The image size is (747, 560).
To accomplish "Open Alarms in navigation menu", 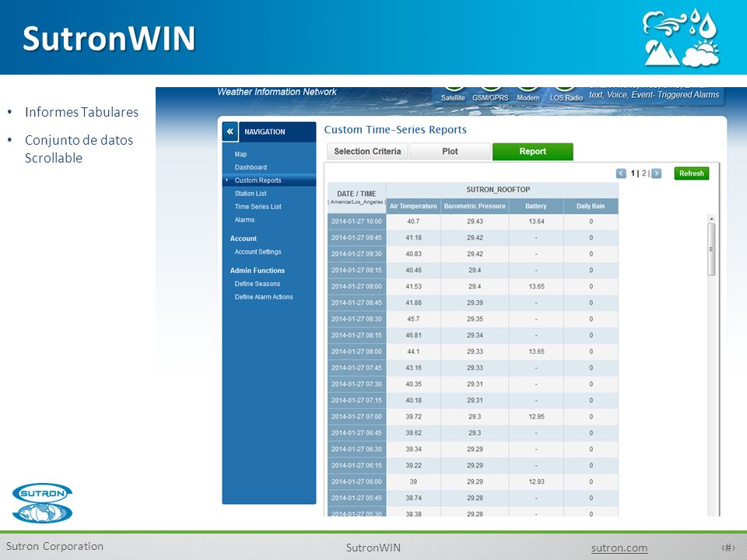I will coord(244,219).
